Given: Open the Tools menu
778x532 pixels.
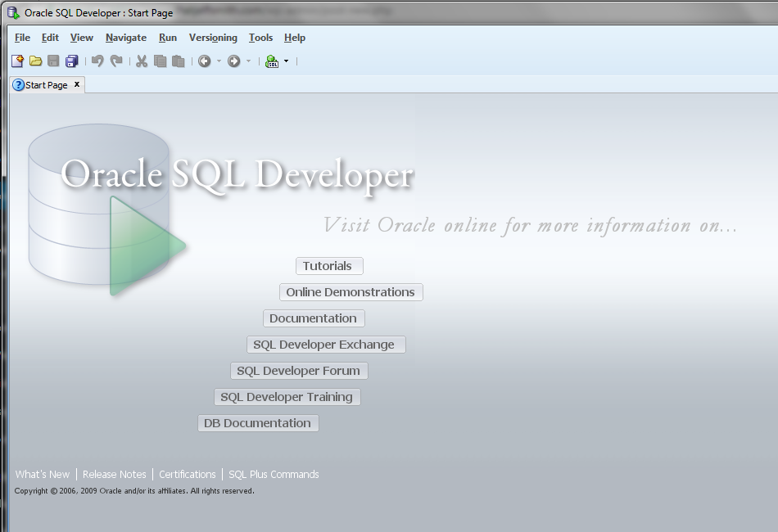Looking at the screenshot, I should coord(260,38).
